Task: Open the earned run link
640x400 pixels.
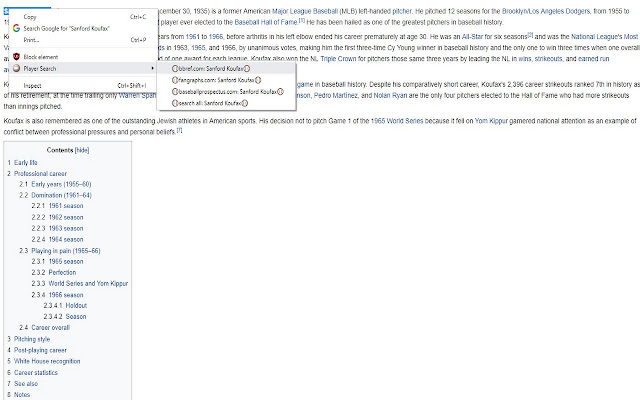Action: (593, 59)
